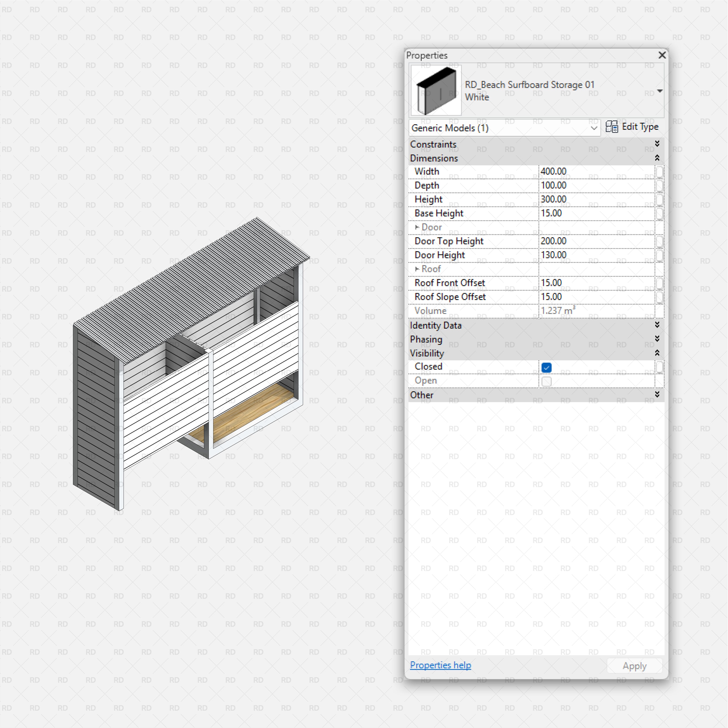
Task: Open the Generic Models filter dropdown
Action: click(x=594, y=128)
